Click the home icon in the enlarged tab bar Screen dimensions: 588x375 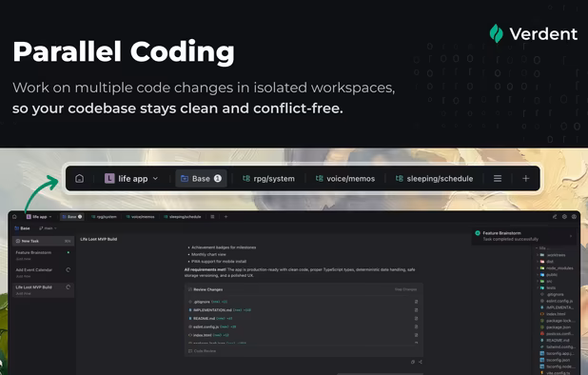[80, 179]
